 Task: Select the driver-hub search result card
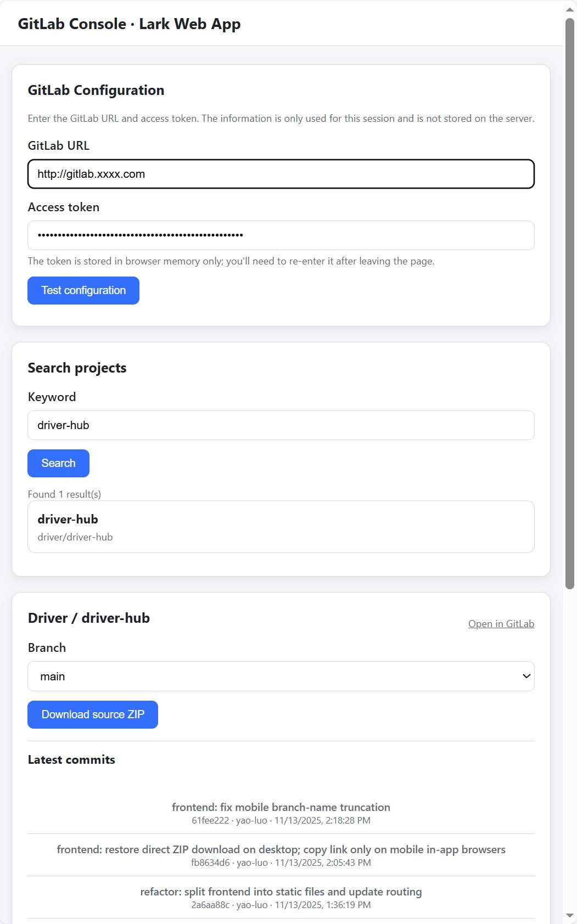pyautogui.click(x=281, y=527)
